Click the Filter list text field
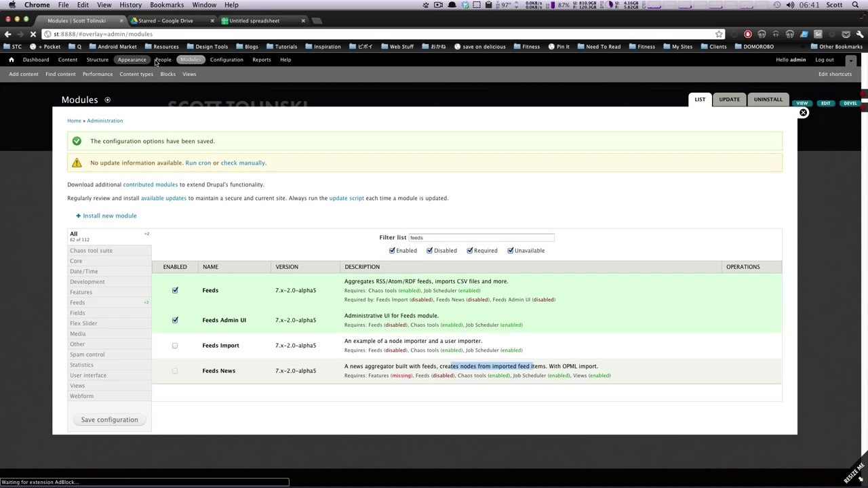Viewport: 868px width, 488px height. pyautogui.click(x=481, y=237)
